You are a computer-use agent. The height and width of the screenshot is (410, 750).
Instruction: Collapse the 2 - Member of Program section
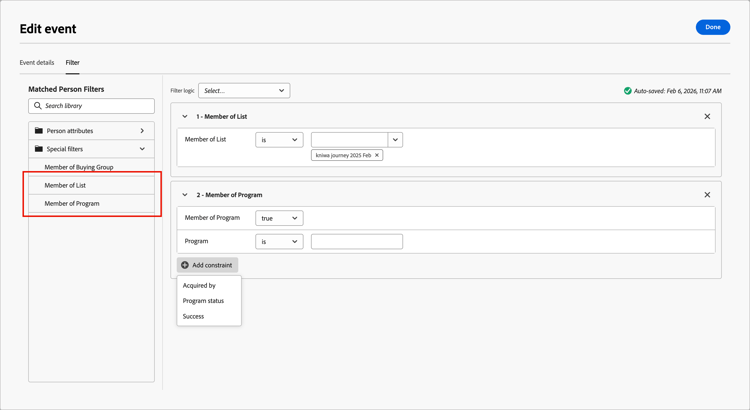pos(185,195)
